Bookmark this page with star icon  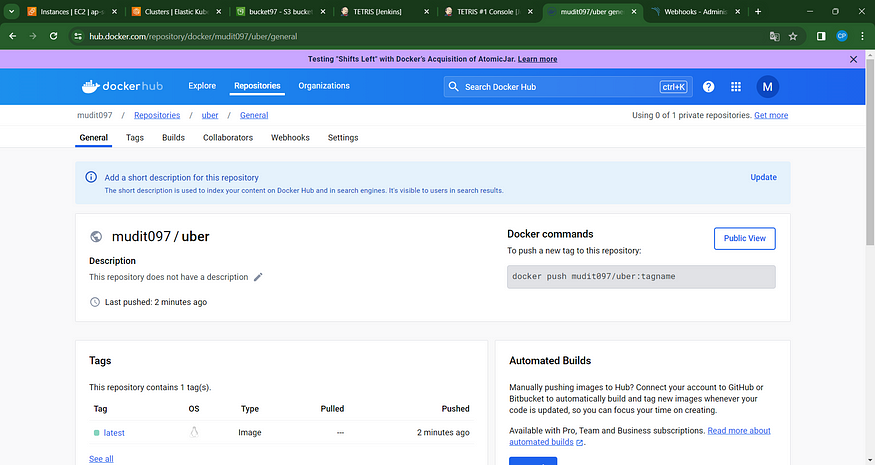coord(793,36)
